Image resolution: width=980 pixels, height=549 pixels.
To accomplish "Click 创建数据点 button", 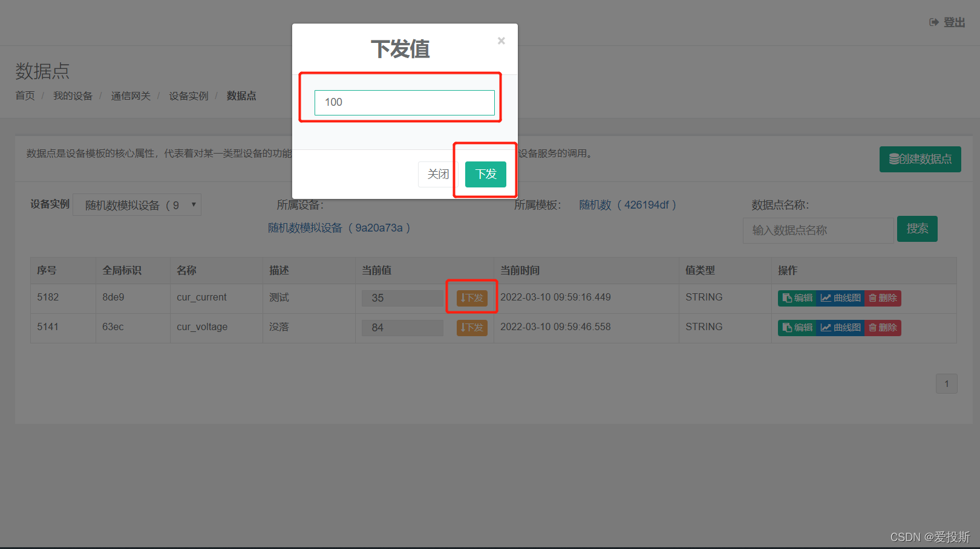I will [x=920, y=159].
